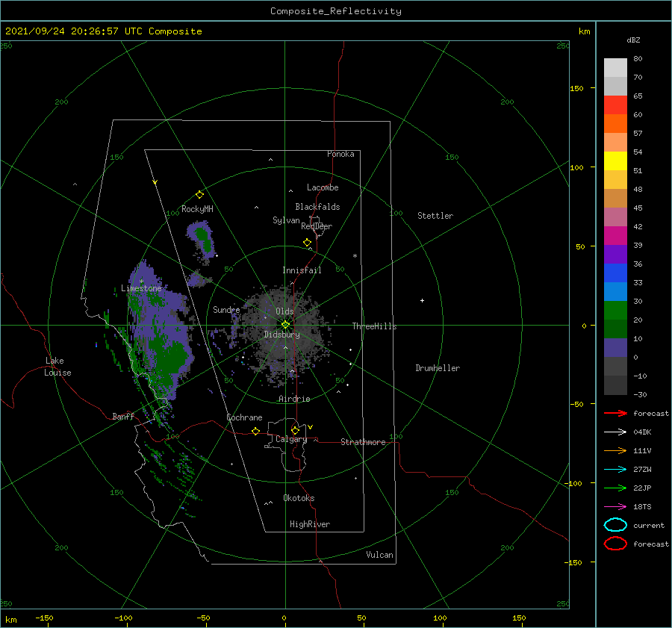Click the green weak-echo patch east of RockyMH
The width and height of the screenshot is (672, 628).
[203, 238]
